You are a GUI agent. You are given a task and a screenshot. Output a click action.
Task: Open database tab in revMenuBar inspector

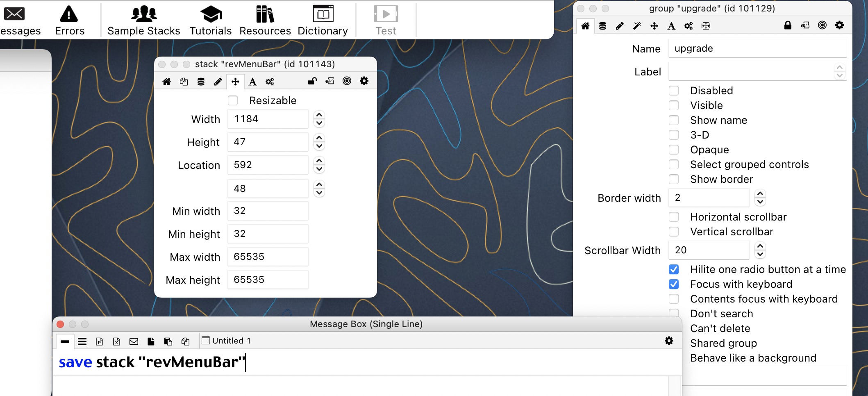tap(201, 82)
